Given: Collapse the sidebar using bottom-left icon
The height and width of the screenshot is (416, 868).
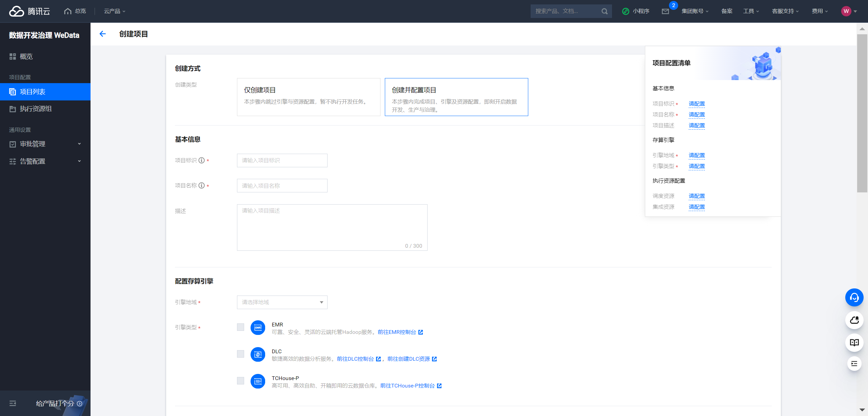Looking at the screenshot, I should (13, 403).
